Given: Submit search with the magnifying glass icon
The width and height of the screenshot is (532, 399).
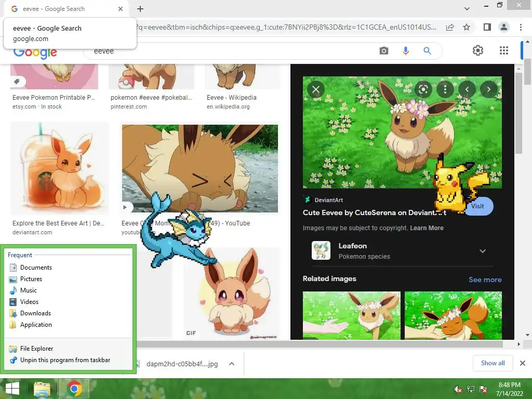Looking at the screenshot, I should point(427,51).
